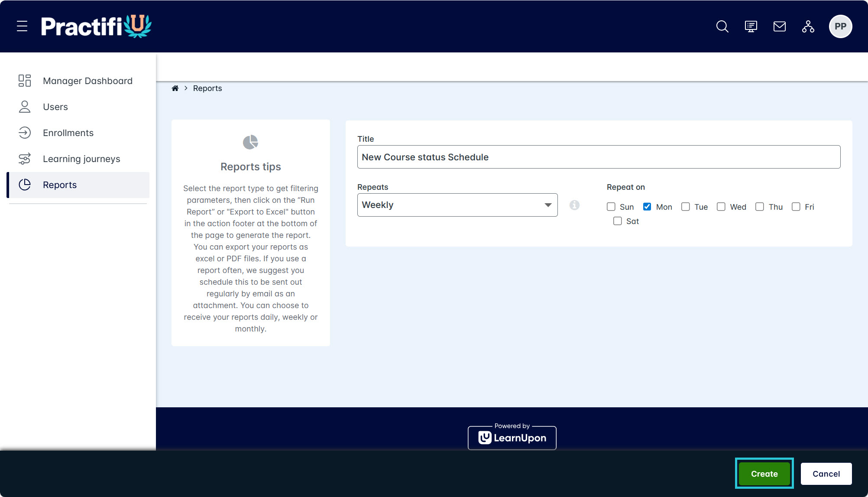Click the Manager Dashboard grid icon
The width and height of the screenshot is (868, 497).
click(25, 81)
